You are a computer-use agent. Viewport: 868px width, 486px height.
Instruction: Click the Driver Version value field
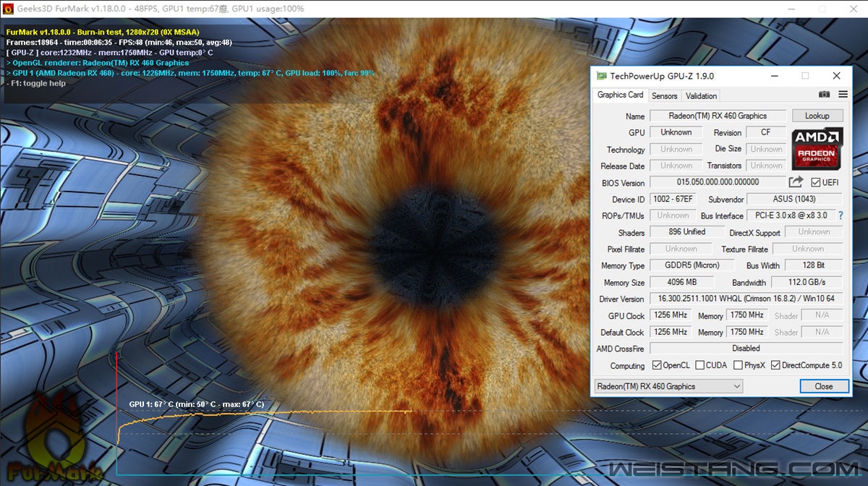pyautogui.click(x=746, y=299)
